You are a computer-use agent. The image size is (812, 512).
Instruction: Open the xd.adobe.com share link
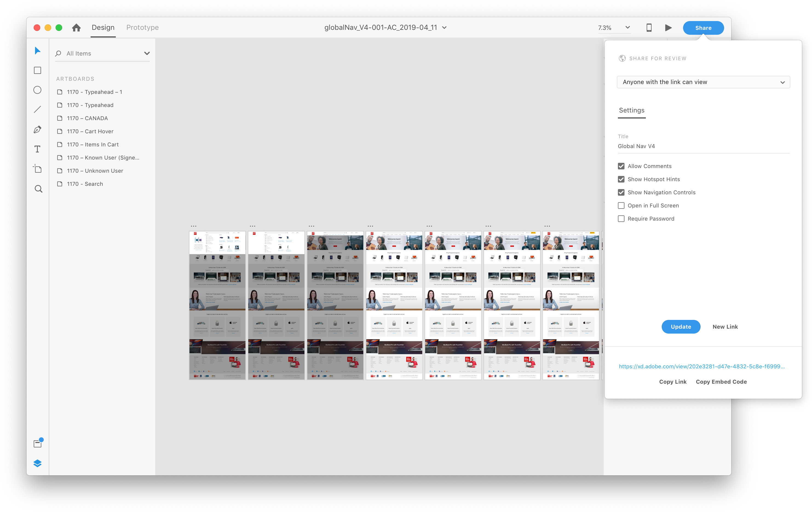click(x=702, y=366)
